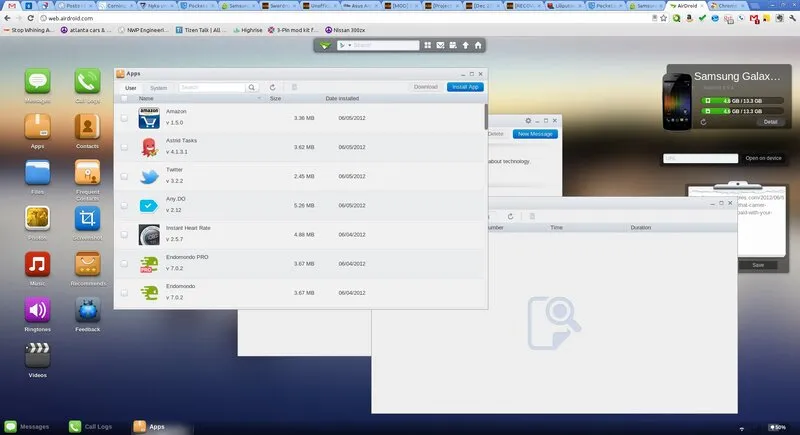Click the search magnifier in Apps window
Screen dimensions: 800x435
252,88
